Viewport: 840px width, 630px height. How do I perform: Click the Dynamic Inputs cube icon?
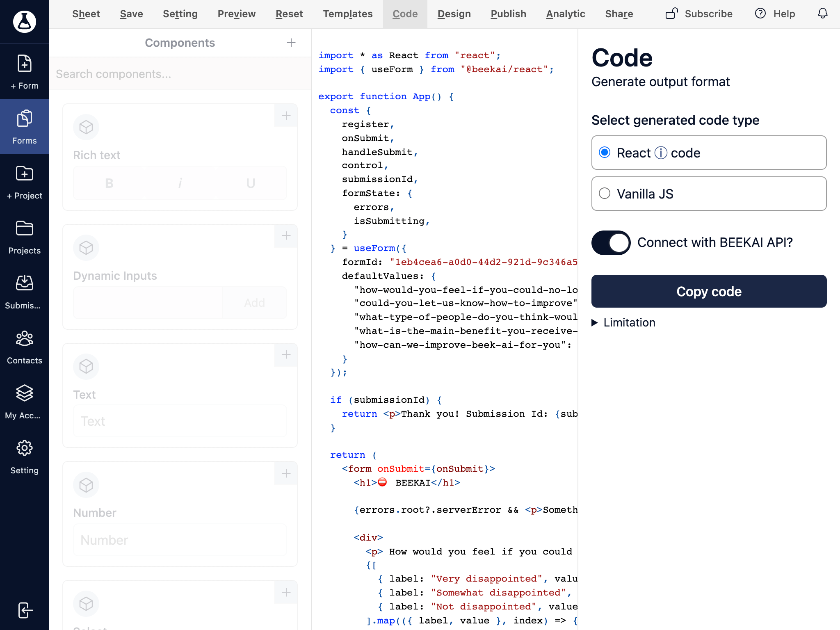click(x=86, y=248)
